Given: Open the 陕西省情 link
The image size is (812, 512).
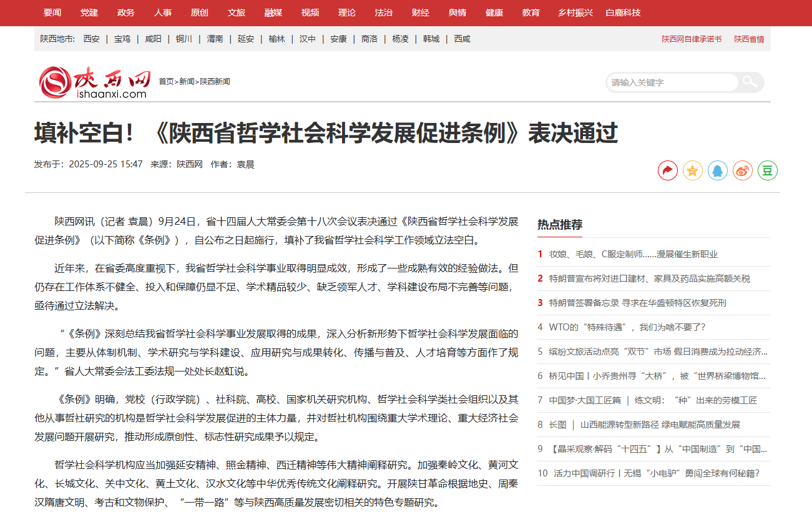Looking at the screenshot, I should pos(749,39).
